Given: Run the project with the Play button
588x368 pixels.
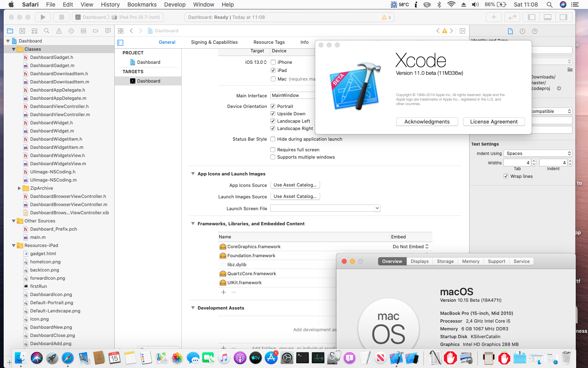Looking at the screenshot, I should click(x=43, y=17).
